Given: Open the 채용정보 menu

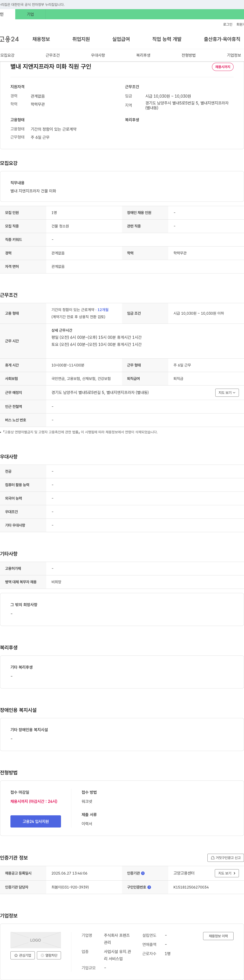Looking at the screenshot, I should [x=41, y=39].
